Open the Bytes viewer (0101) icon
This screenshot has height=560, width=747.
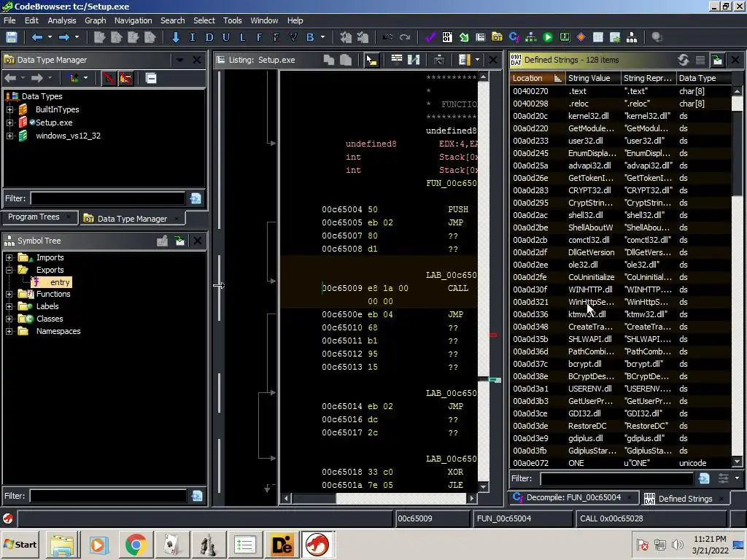[447, 37]
